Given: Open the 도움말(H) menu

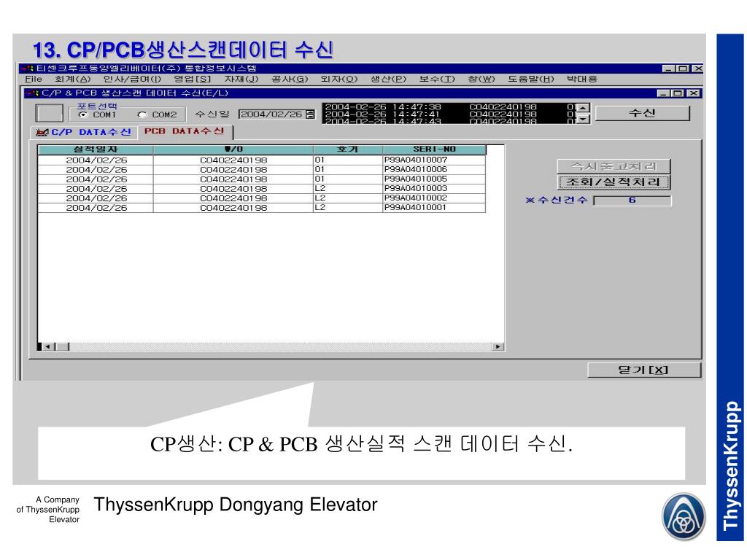Looking at the screenshot, I should point(530,79).
